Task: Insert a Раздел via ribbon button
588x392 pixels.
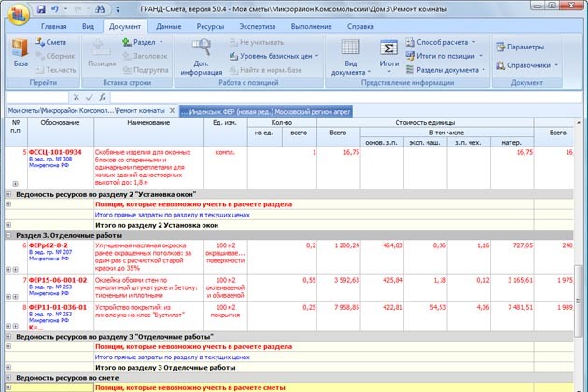Action: click(139, 42)
